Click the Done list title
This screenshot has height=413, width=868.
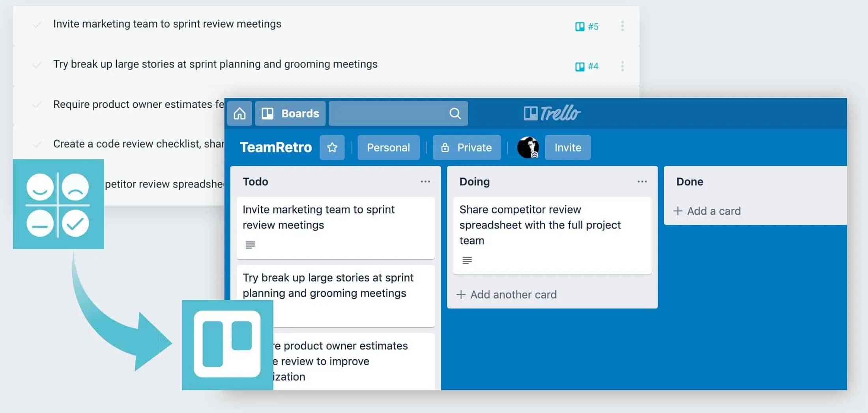coord(690,181)
